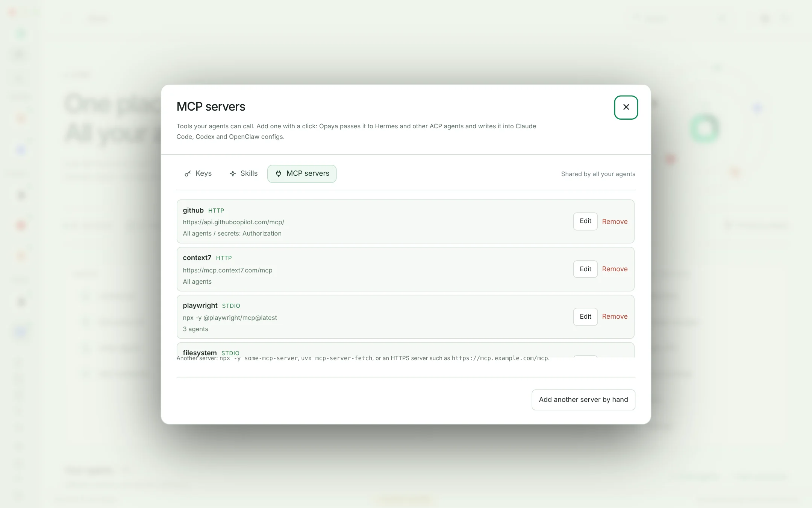The width and height of the screenshot is (812, 508).
Task: Click the https://mcp.context7.com/mcp URL
Action: (x=227, y=270)
